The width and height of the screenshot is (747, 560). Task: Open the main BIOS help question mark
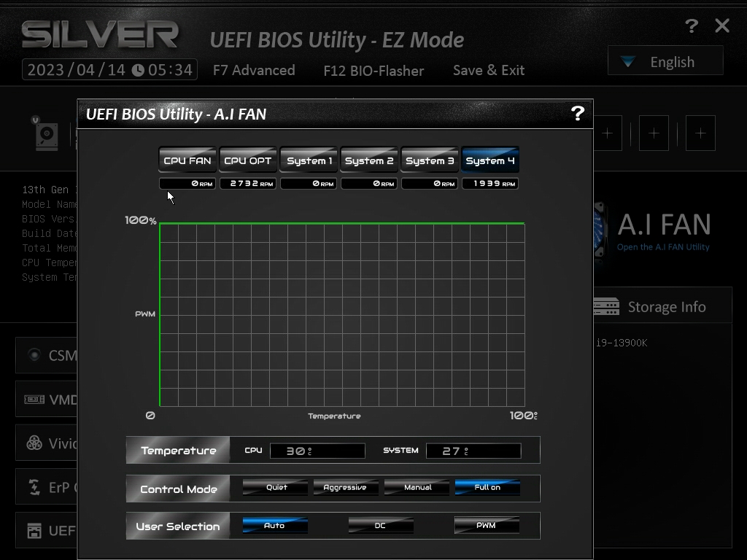tap(692, 26)
